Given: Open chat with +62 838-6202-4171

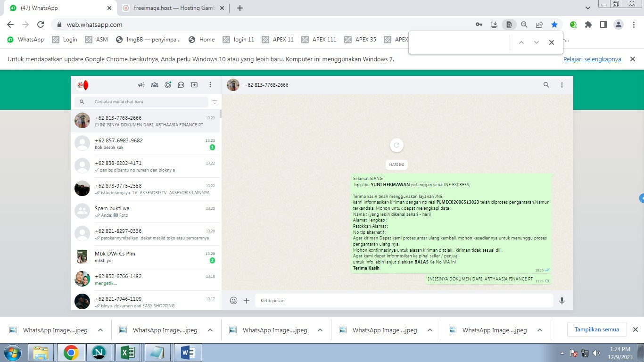Looking at the screenshot, I should coord(145,166).
